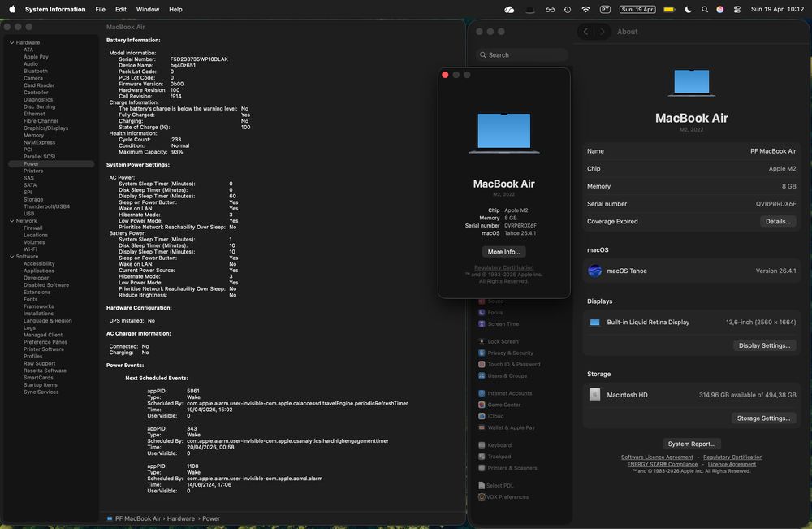Collapse the Network tree section
Viewport: 812px width, 529px height.
(x=12, y=221)
